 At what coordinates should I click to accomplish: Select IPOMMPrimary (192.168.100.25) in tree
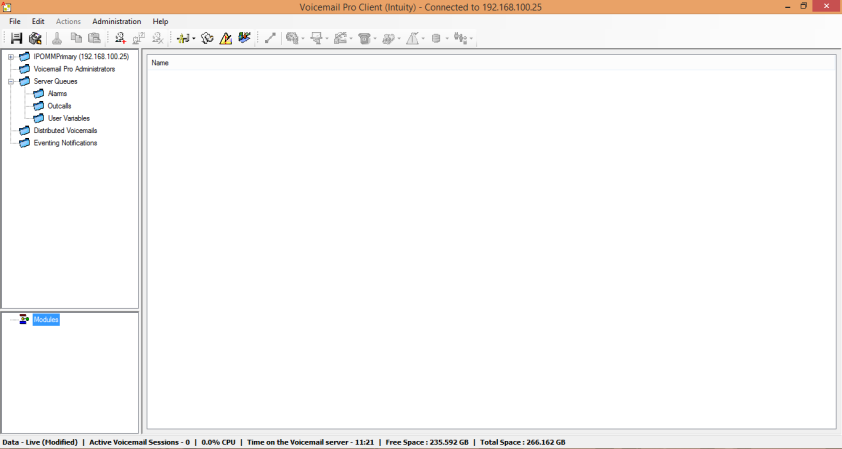pyautogui.click(x=81, y=56)
